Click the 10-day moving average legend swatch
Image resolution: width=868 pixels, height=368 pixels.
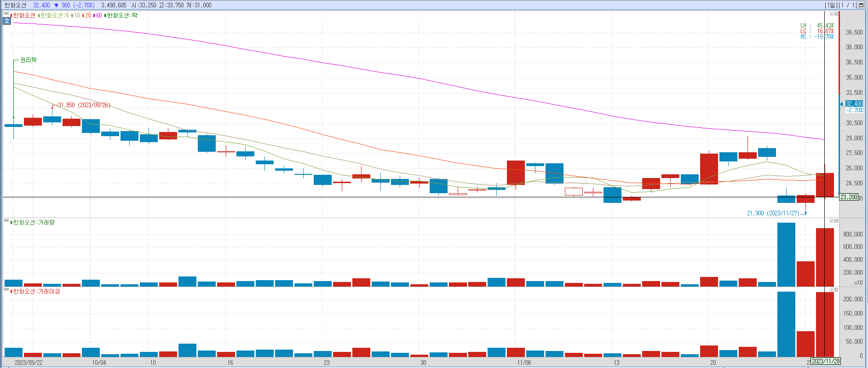pos(72,16)
